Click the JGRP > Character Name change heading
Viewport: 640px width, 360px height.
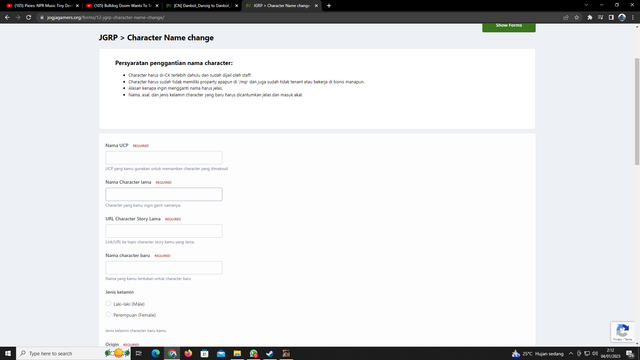156,38
